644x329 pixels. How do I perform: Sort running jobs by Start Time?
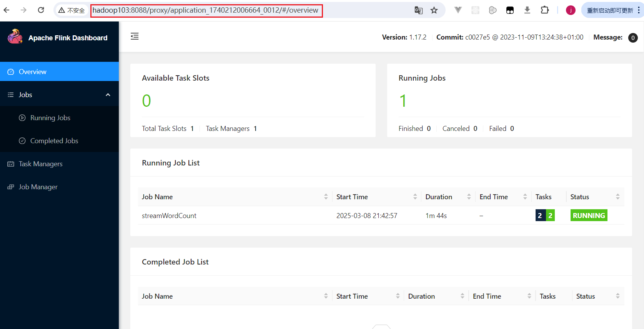(415, 197)
